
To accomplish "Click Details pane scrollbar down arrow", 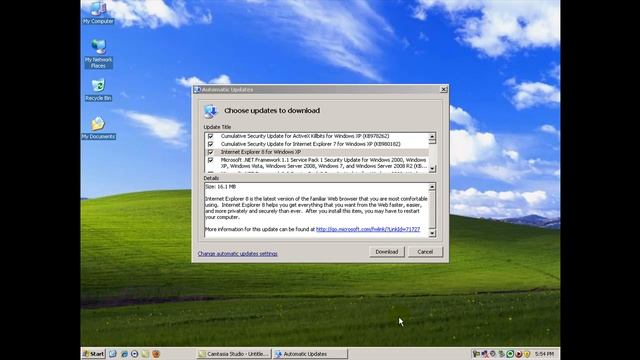I will (x=432, y=233).
